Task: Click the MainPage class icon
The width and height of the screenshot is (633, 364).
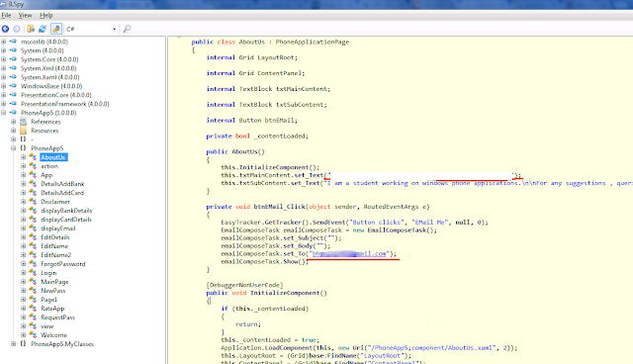Action: pyautogui.click(x=33, y=281)
